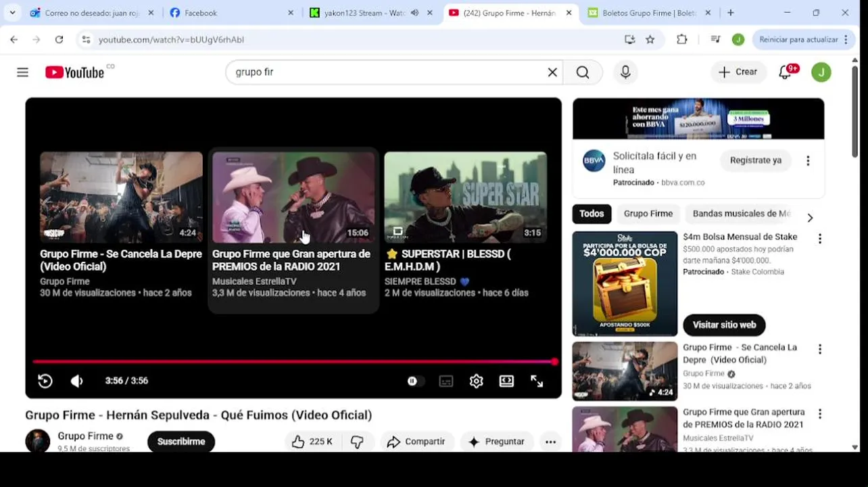
Task: Bookmark this page with the star
Action: click(x=650, y=39)
